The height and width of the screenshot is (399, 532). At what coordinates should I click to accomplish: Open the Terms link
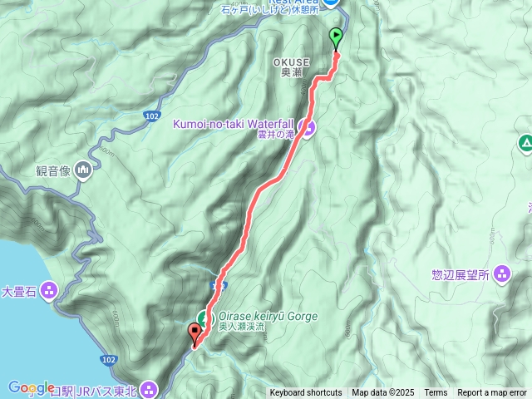point(436,393)
